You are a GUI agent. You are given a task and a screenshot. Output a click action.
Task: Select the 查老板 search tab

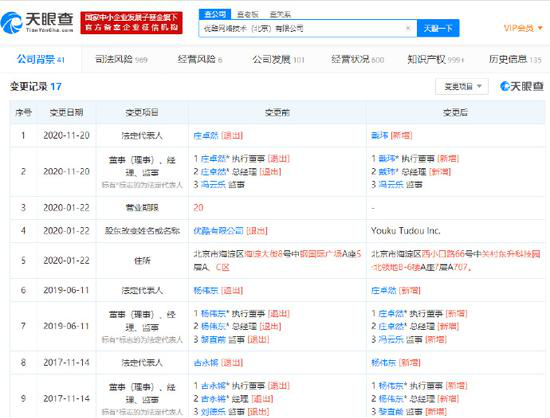click(248, 14)
